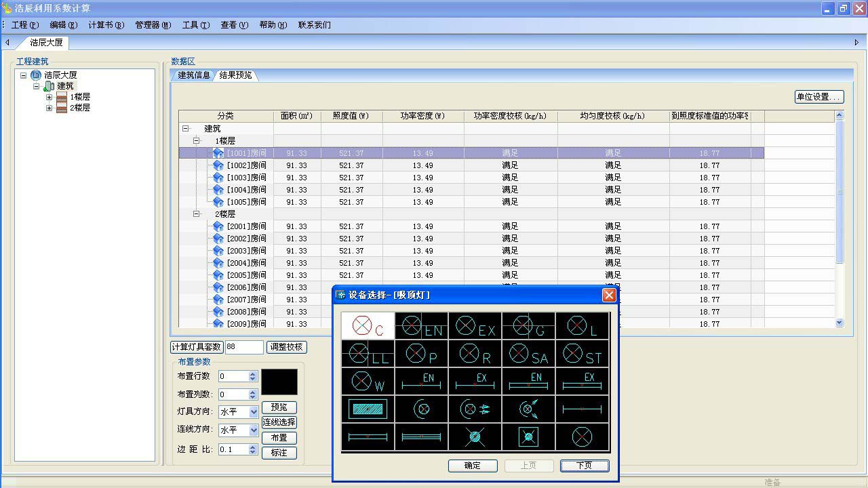868x488 pixels.
Task: Select the round lamp symbol labeled EX
Action: coord(475,326)
